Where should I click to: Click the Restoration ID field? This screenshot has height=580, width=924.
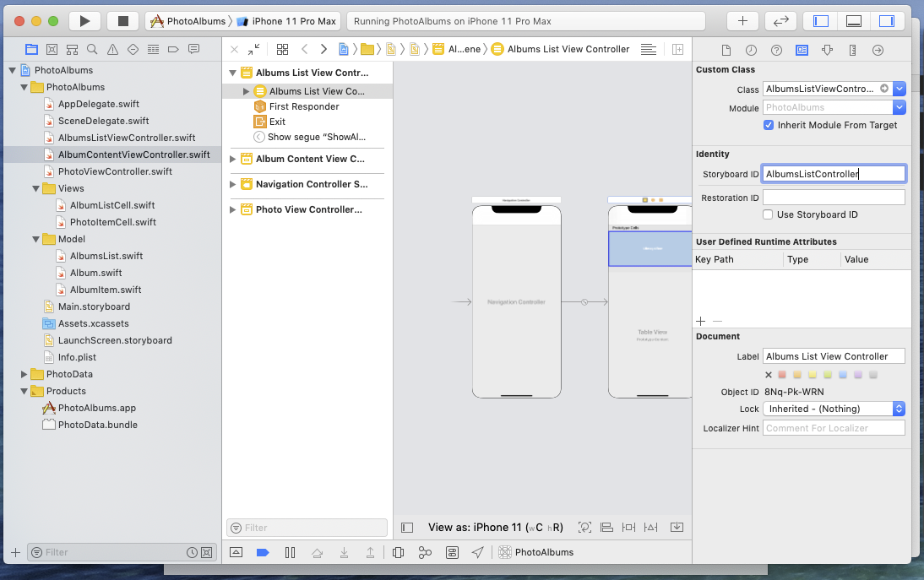834,198
